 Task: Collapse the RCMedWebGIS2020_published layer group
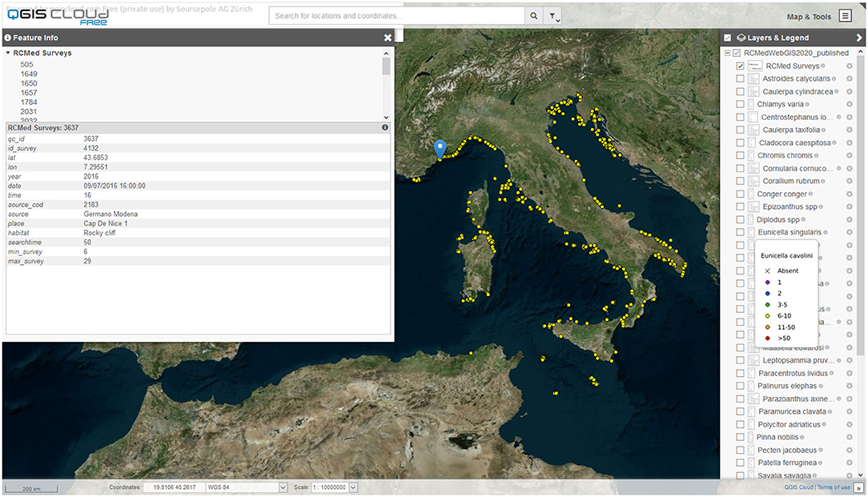click(x=727, y=53)
